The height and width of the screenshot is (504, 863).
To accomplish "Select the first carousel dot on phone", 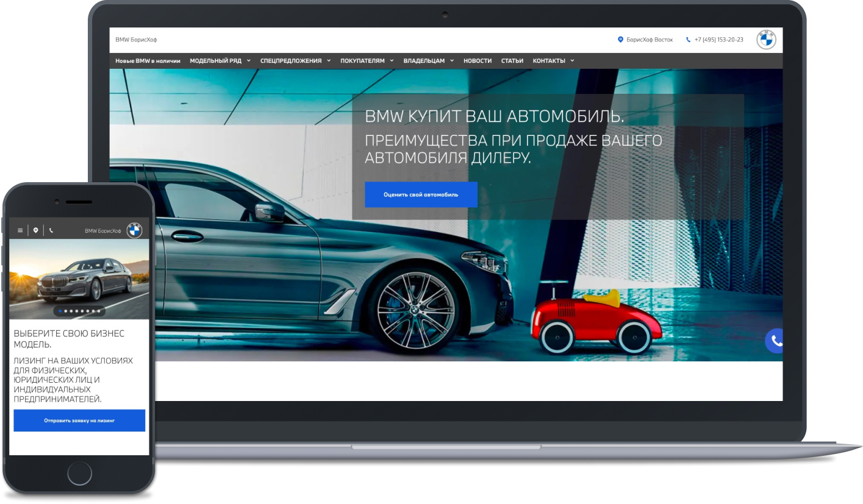I will pyautogui.click(x=60, y=311).
